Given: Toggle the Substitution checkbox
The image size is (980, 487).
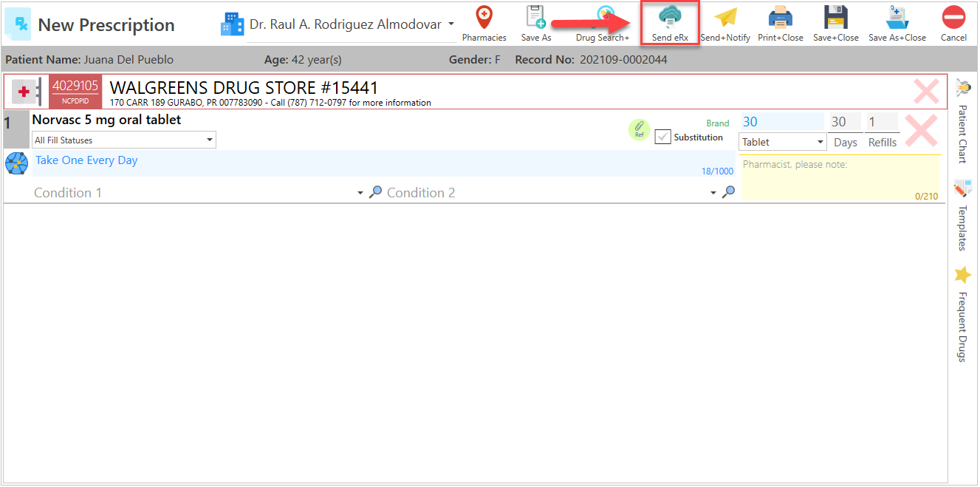Looking at the screenshot, I should (662, 137).
